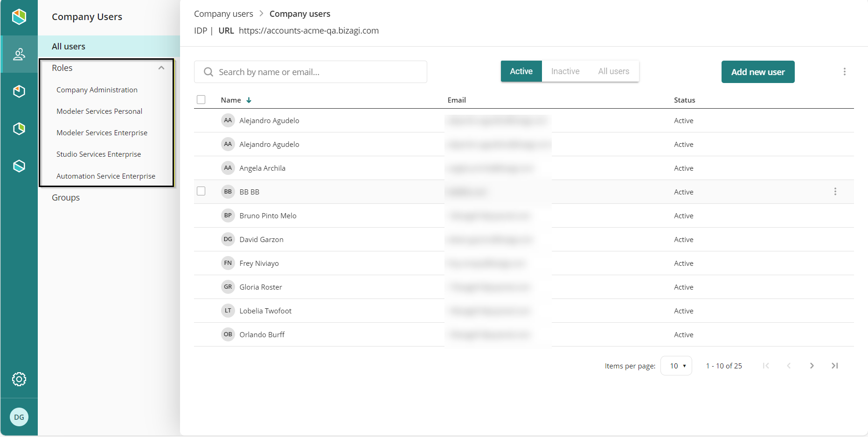Open the settings gear icon
Viewport: 868px width, 437px height.
19,379
